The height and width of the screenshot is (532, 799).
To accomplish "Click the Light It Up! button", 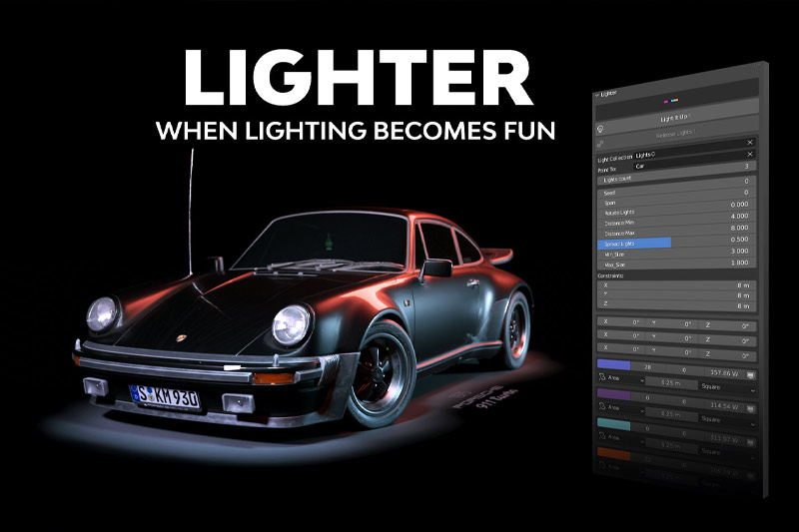I will point(677,118).
